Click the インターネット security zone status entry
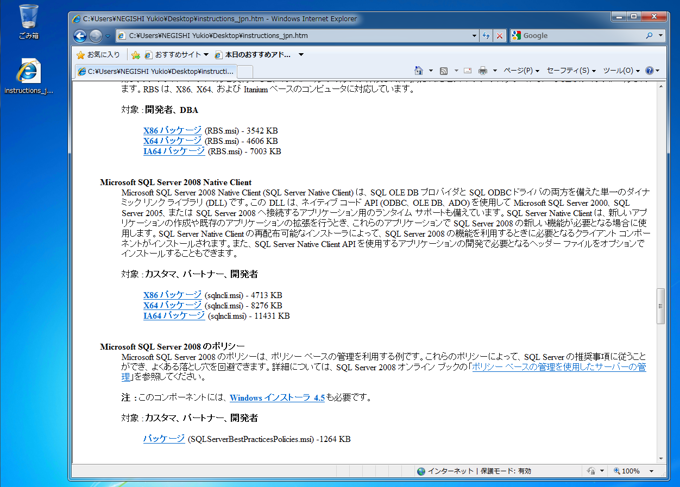 pos(474,471)
